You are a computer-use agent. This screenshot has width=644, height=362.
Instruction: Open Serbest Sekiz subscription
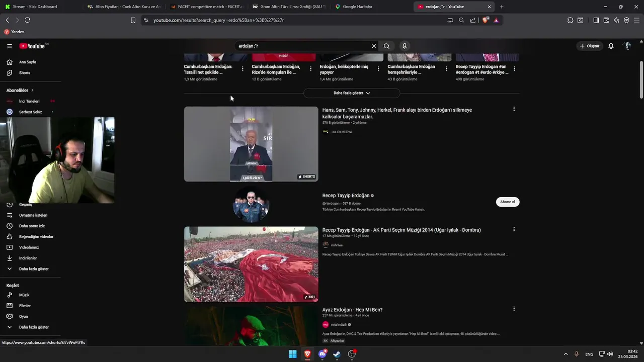30,112
